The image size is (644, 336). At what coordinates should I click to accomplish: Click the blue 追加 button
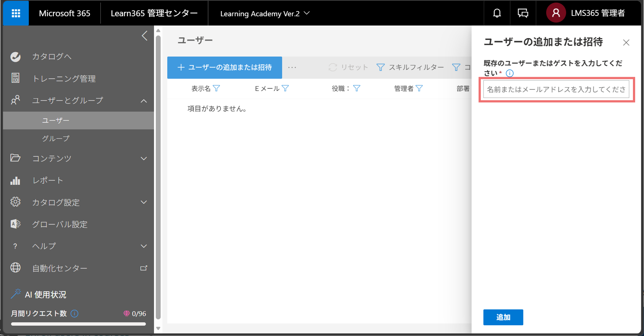(503, 317)
